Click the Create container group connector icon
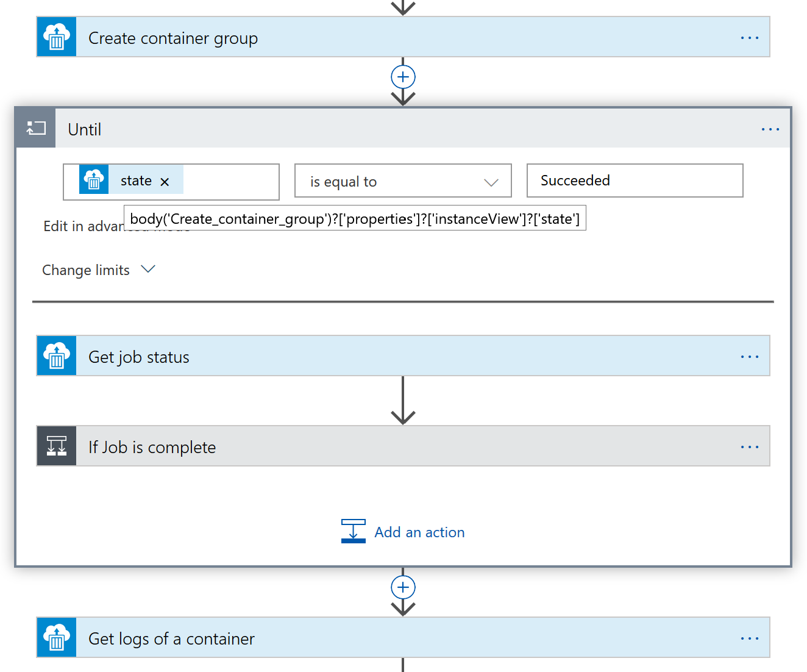The width and height of the screenshot is (807, 672). 57,37
